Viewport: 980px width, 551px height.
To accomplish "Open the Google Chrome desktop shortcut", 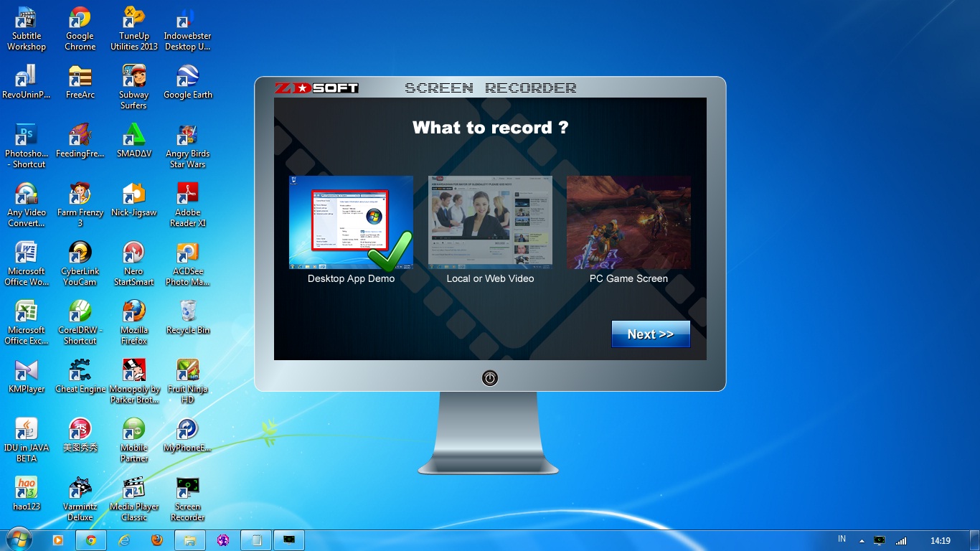I will pyautogui.click(x=80, y=29).
